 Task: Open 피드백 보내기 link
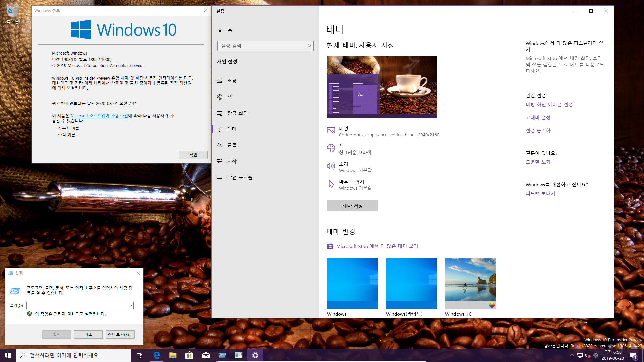click(540, 194)
